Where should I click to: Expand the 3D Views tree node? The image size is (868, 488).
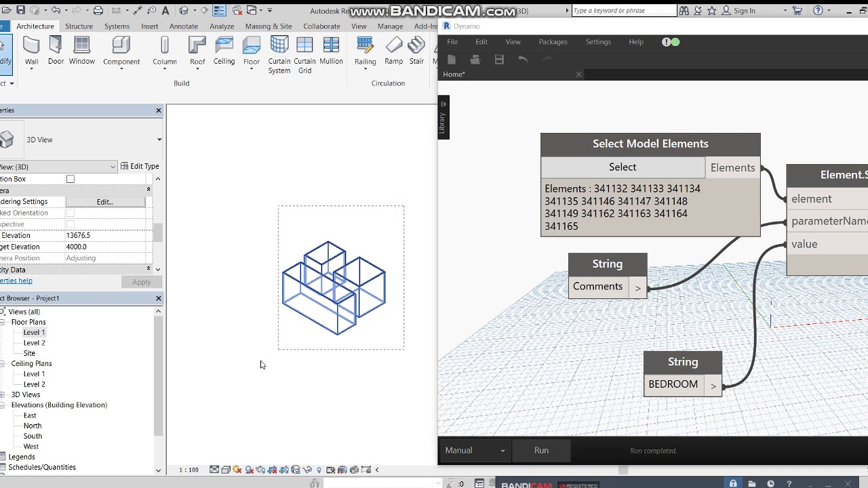click(x=3, y=394)
